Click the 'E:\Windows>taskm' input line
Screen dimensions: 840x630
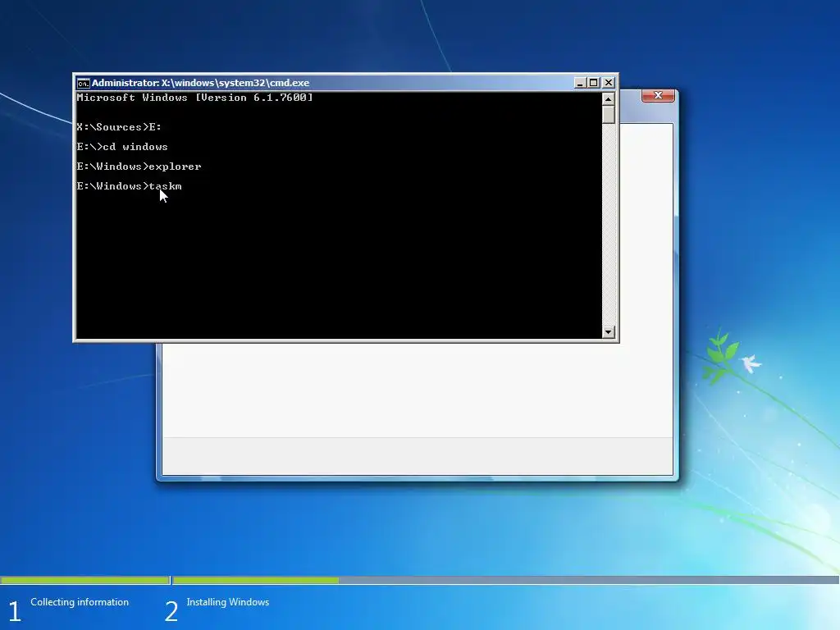point(129,186)
